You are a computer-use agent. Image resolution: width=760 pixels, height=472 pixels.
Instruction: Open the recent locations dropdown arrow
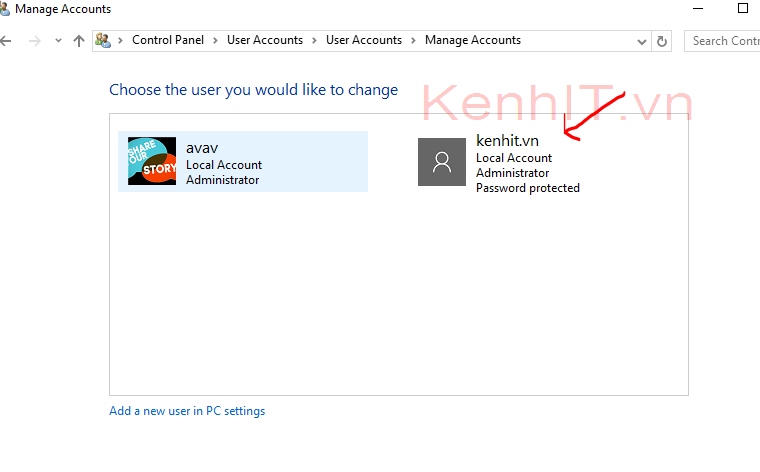(58, 41)
